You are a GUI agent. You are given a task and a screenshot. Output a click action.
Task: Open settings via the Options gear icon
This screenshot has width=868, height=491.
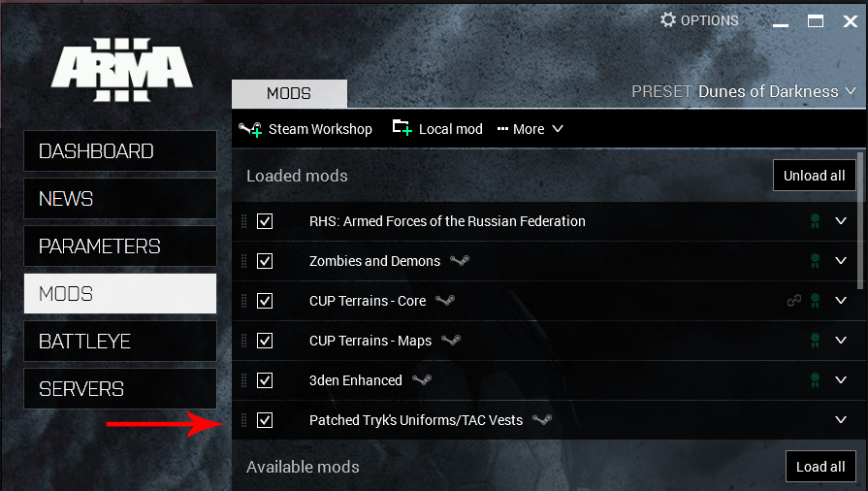click(x=668, y=20)
